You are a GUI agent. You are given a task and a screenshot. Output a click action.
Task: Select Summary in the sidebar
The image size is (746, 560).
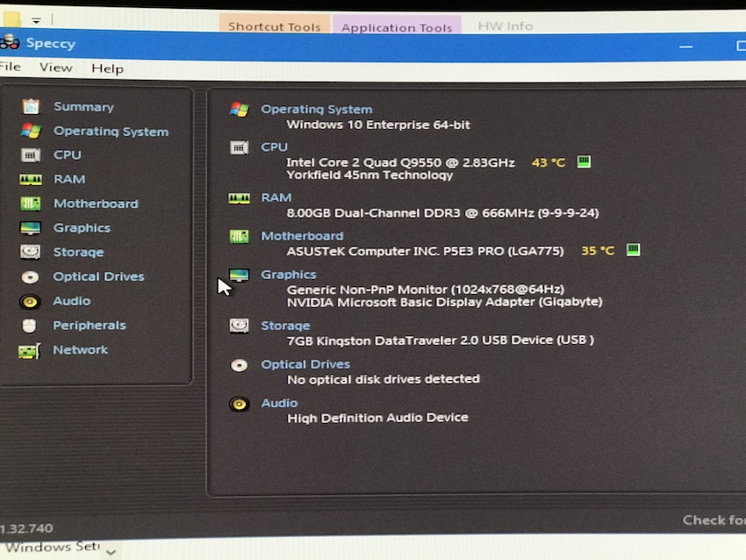pos(83,106)
